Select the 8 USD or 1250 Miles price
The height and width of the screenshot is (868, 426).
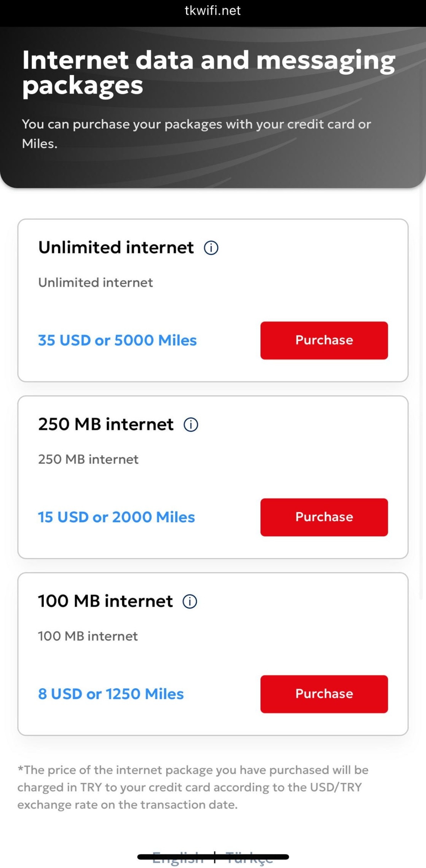coord(111,694)
